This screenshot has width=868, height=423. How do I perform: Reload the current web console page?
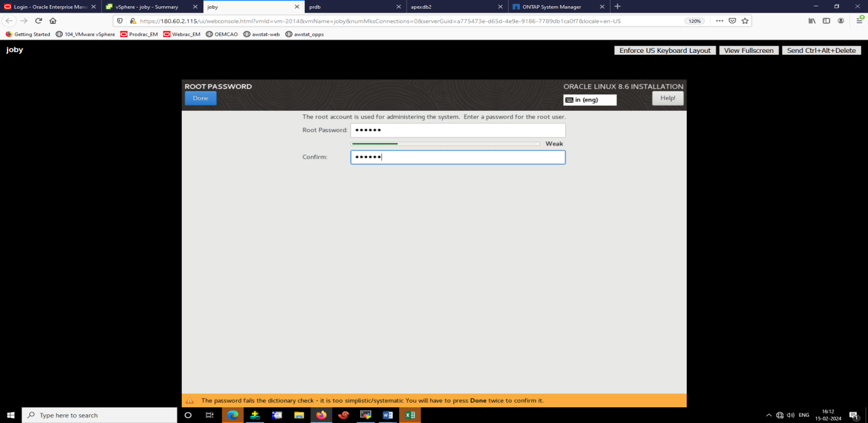38,21
